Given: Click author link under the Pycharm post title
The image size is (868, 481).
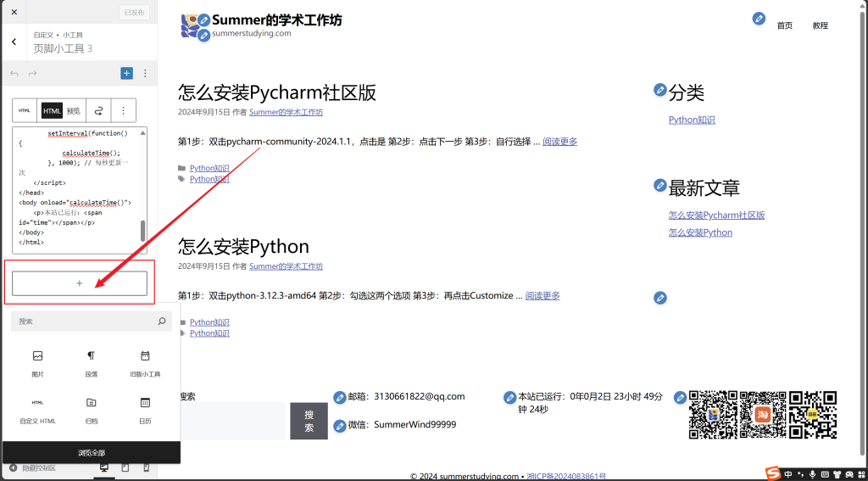Looking at the screenshot, I should click(286, 112).
